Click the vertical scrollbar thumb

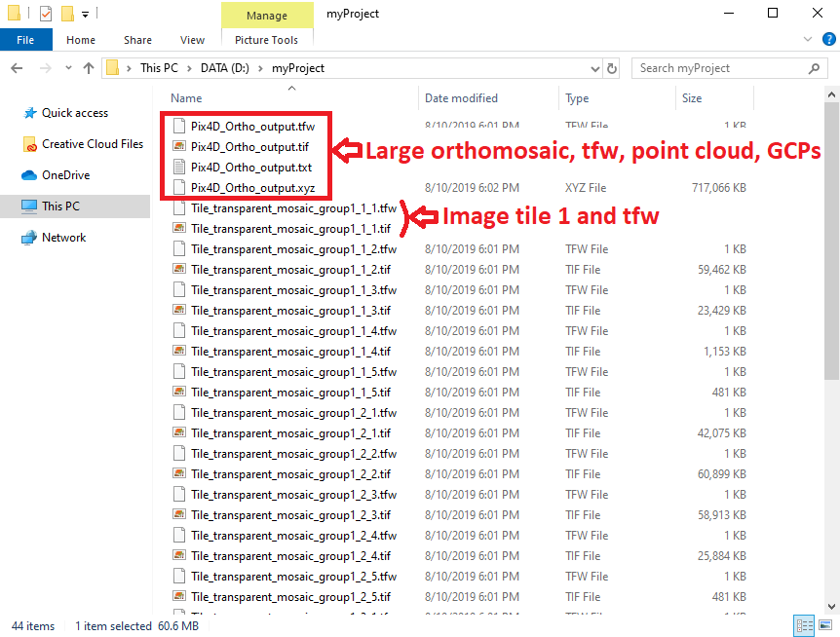[x=831, y=242]
